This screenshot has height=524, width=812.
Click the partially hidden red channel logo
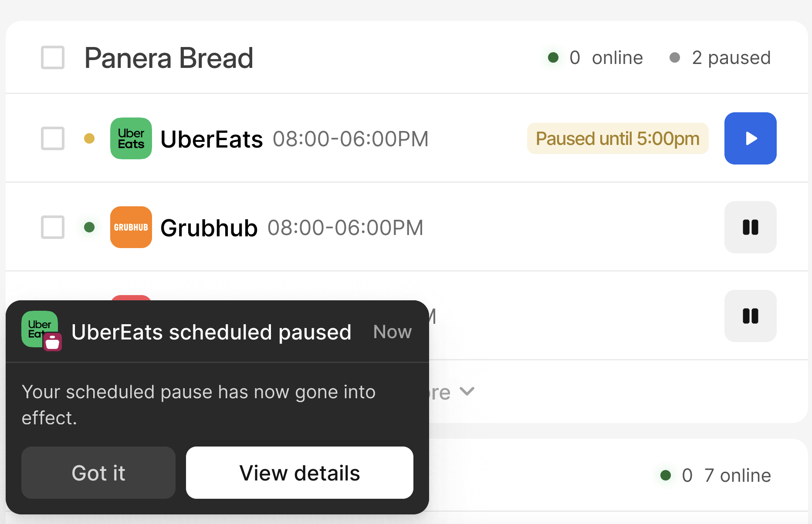[x=131, y=298]
